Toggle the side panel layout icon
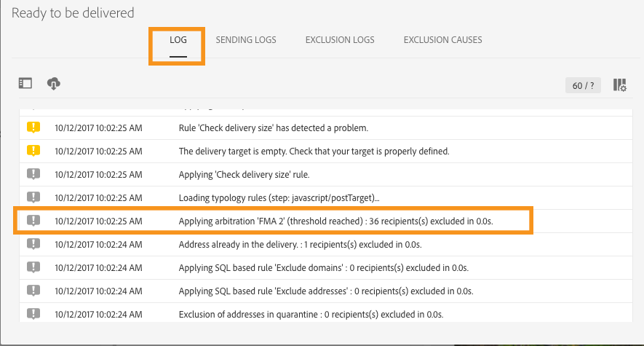644x346 pixels. pos(25,84)
